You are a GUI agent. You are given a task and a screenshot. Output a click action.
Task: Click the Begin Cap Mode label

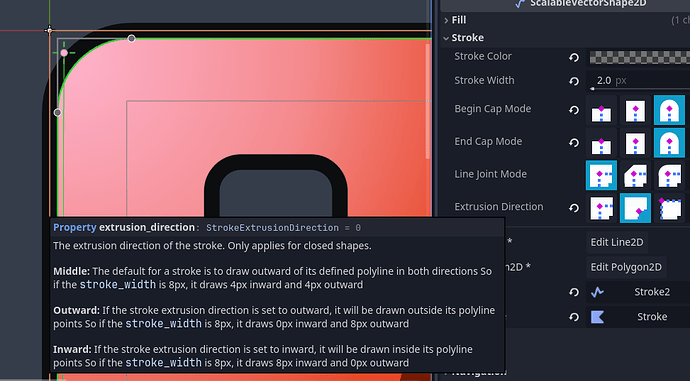492,109
